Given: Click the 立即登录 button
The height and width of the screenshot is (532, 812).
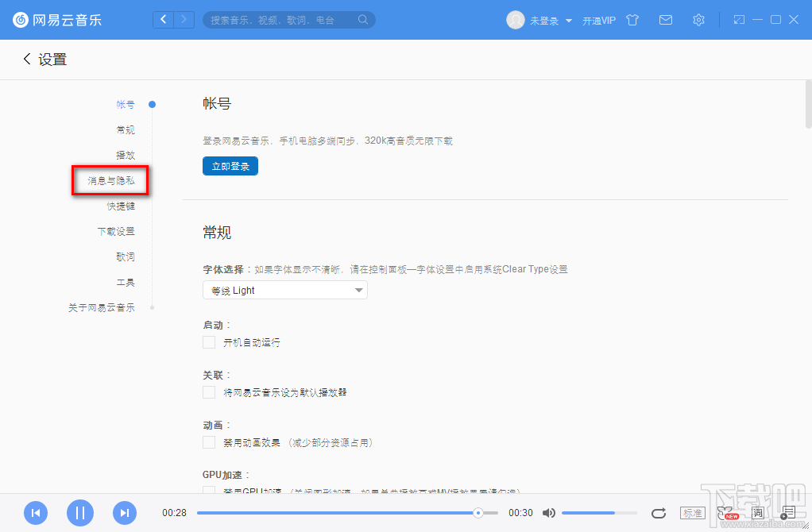Looking at the screenshot, I should coord(230,166).
